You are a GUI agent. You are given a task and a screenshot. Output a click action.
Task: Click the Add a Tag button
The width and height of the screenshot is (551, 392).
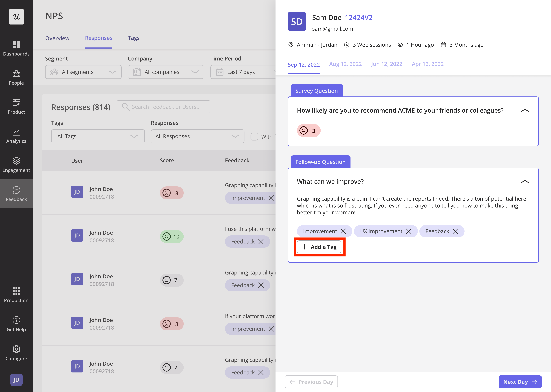pos(319,247)
